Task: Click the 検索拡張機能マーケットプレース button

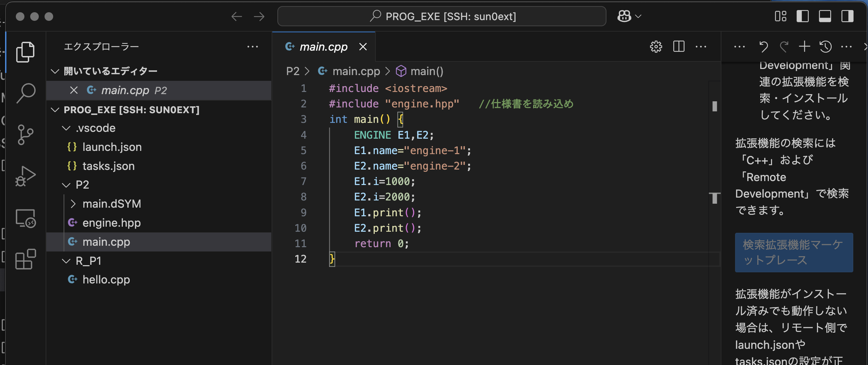Action: pos(794,253)
